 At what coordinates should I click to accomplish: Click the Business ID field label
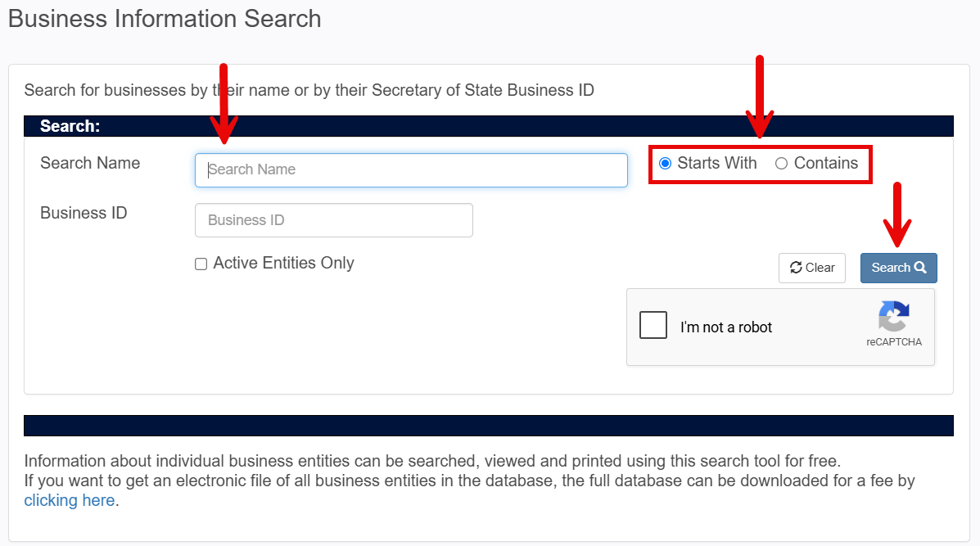pos(84,213)
